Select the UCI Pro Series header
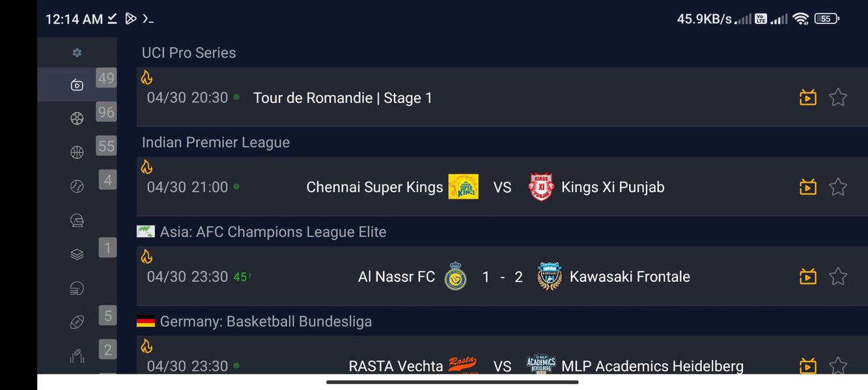Image resolution: width=868 pixels, height=390 pixels. 189,52
